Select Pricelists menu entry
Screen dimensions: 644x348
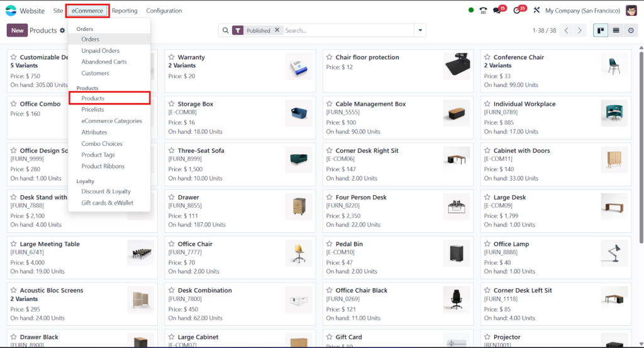[109, 109]
